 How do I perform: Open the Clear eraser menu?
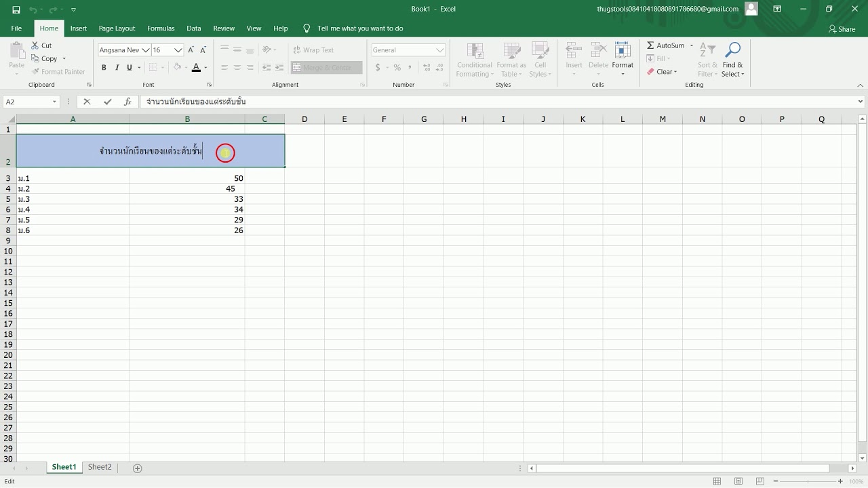[661, 72]
